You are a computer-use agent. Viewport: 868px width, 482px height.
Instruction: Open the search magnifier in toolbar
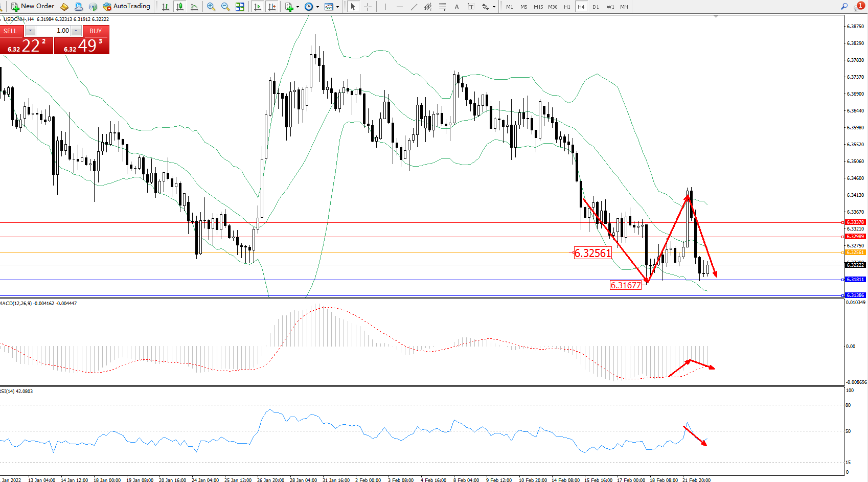click(x=844, y=7)
